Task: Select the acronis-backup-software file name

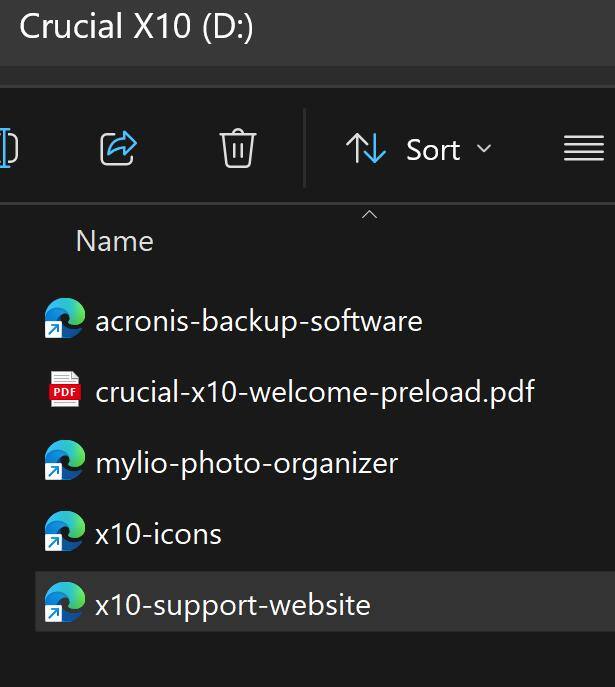Action: point(258,321)
